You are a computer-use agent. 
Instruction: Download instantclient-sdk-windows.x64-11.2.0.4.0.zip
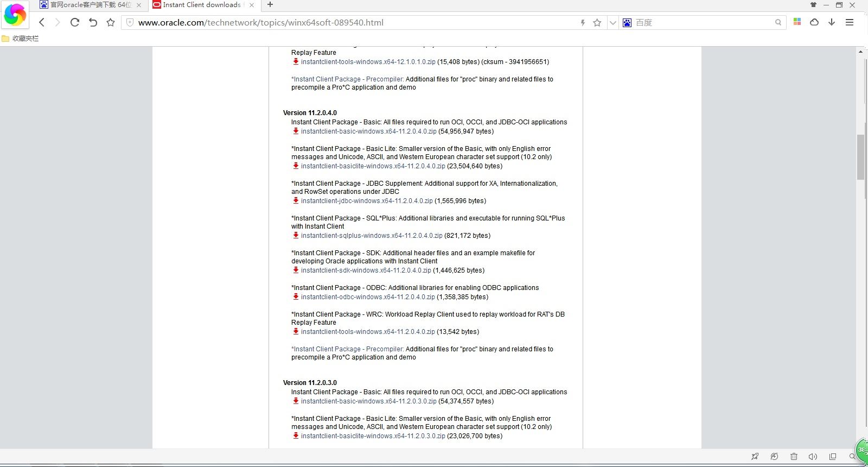coord(366,270)
